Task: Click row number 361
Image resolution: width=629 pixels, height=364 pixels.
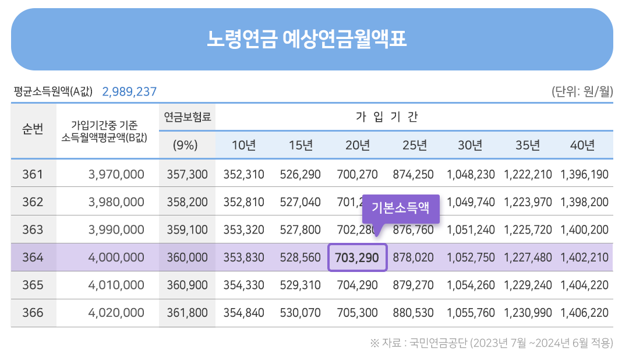Action: [33, 173]
